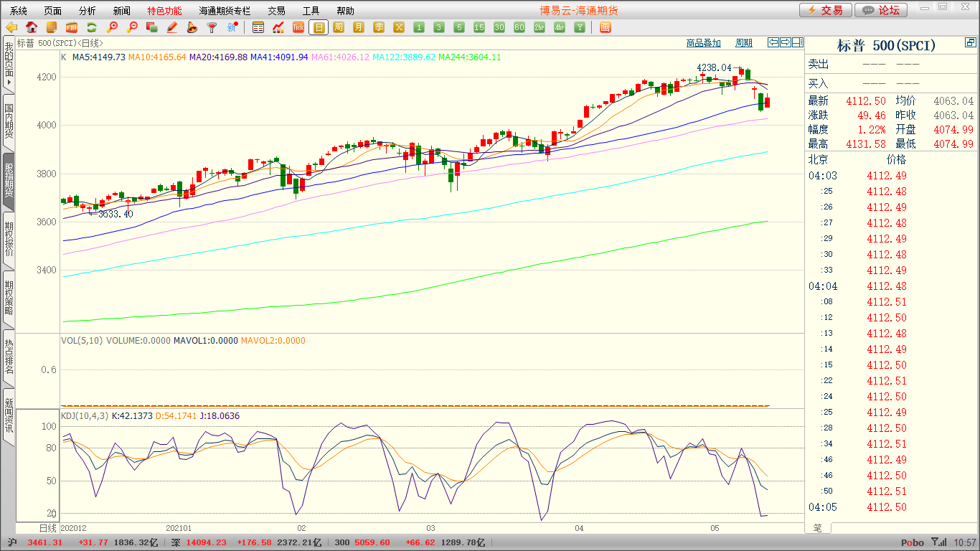
Task: Click the 日线 label at chart bottom
Action: 47,527
